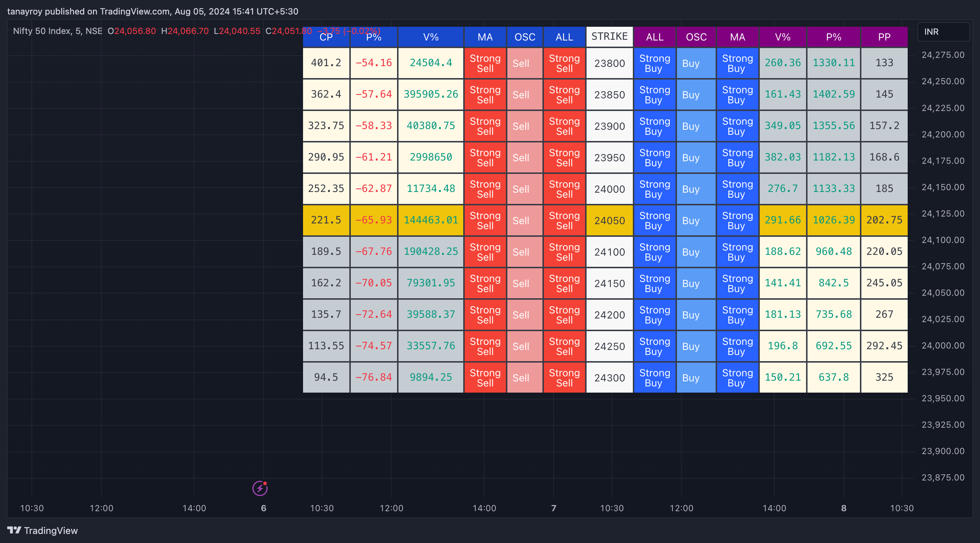This screenshot has height=543, width=980.
Task: Click Strong Buy MA cell for strike 24250
Action: click(737, 346)
